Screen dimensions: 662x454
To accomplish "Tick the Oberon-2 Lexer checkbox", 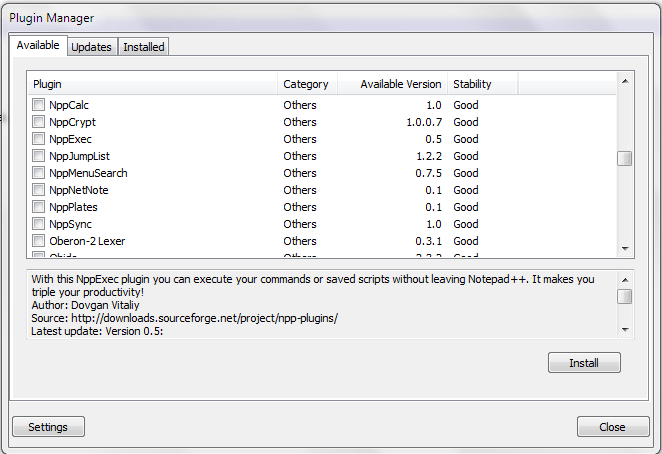I will click(x=39, y=241).
